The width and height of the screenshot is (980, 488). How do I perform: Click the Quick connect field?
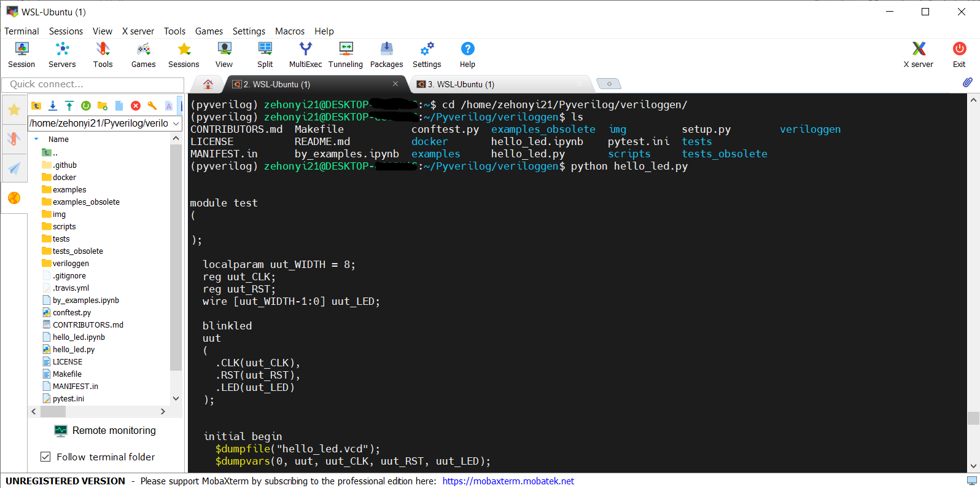(x=93, y=84)
